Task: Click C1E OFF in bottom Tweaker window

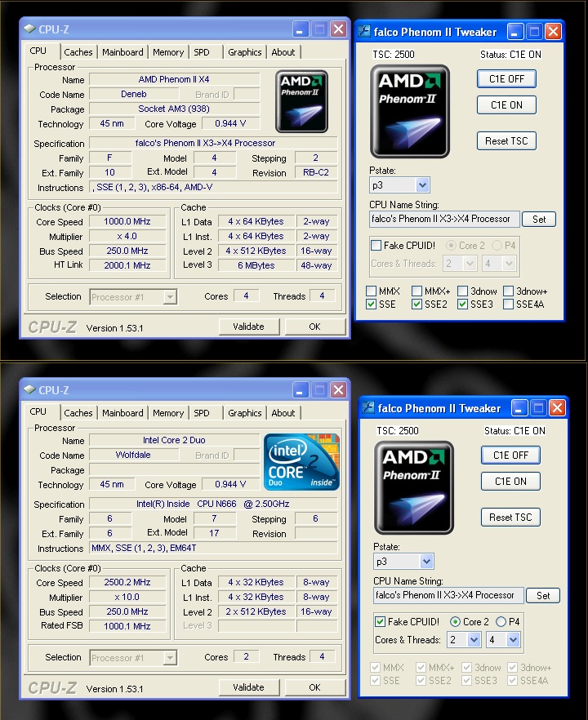Action: [510, 456]
